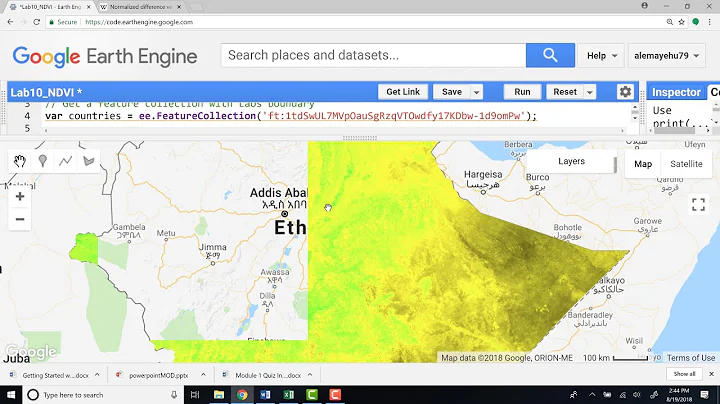Image resolution: width=720 pixels, height=404 pixels.
Task: Show all downloads
Action: point(684,374)
